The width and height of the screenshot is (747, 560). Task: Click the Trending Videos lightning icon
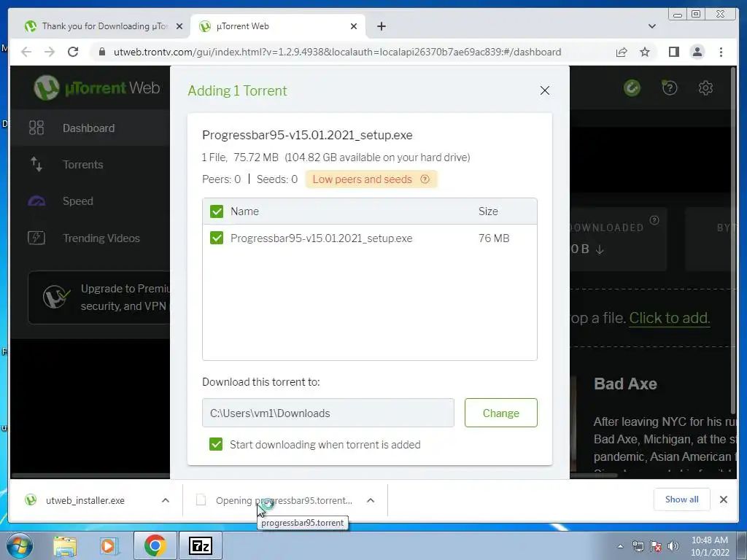coord(36,238)
